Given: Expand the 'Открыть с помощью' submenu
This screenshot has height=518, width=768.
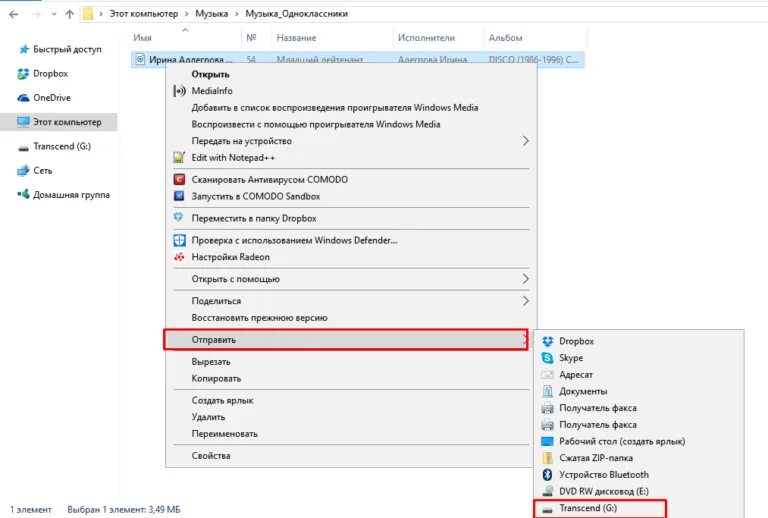Looking at the screenshot, I should tap(351, 279).
